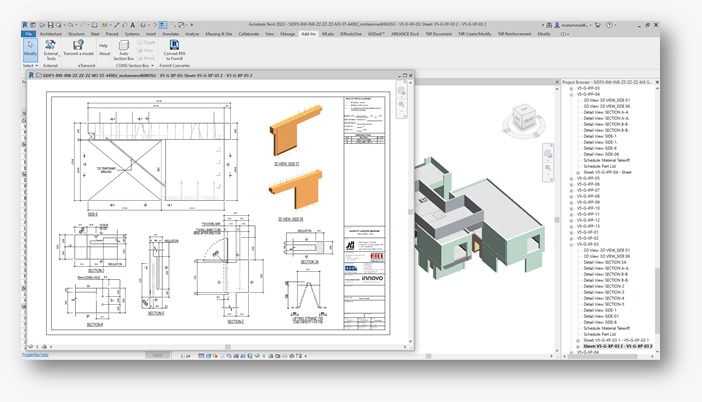Click the Open folder icon in quick access toolbar
The width and height of the screenshot is (702, 402).
click(42, 25)
